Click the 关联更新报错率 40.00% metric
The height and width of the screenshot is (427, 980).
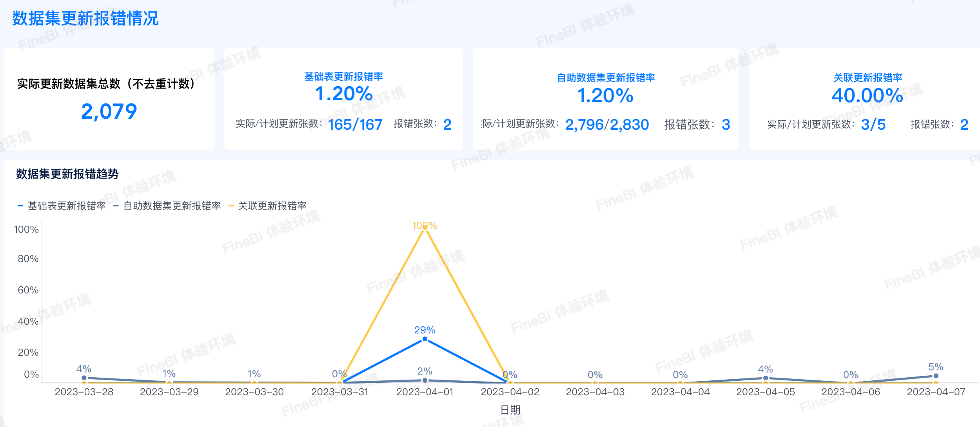[867, 96]
